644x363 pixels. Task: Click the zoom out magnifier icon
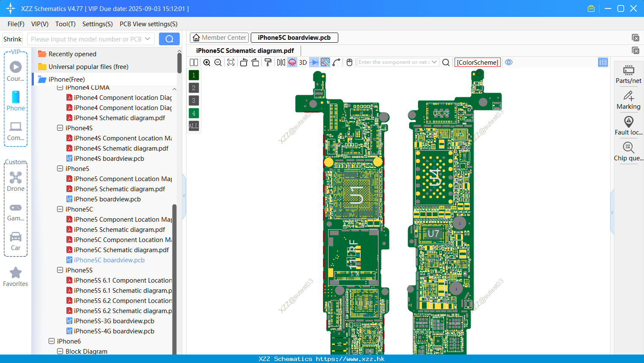pos(218,63)
